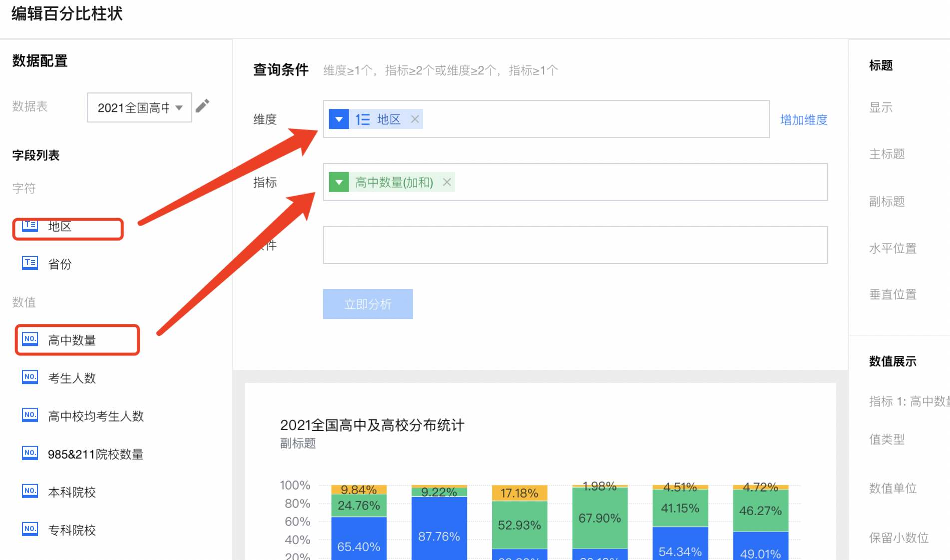Click the NO. icon beside 高中校均考生人数
This screenshot has width=950, height=560.
(x=30, y=415)
